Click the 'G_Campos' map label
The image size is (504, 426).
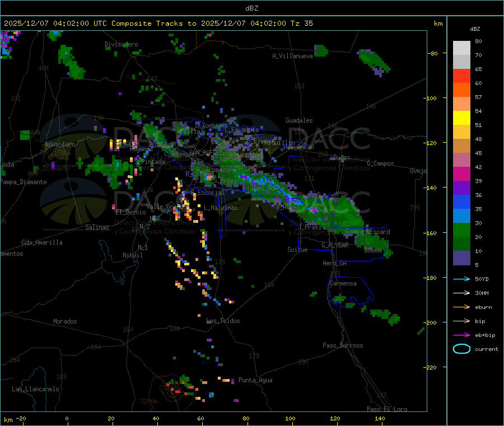click(381, 163)
